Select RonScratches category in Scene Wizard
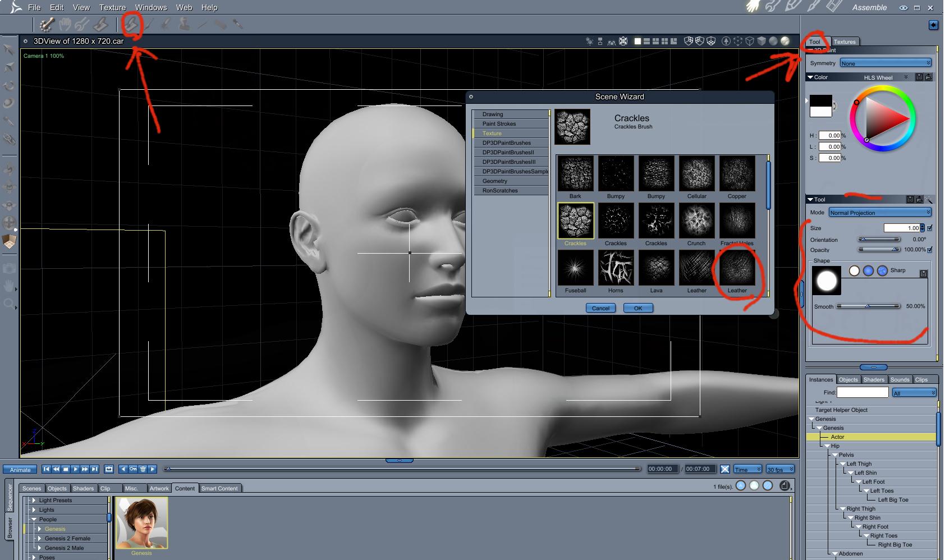This screenshot has height=560, width=945. [511, 191]
